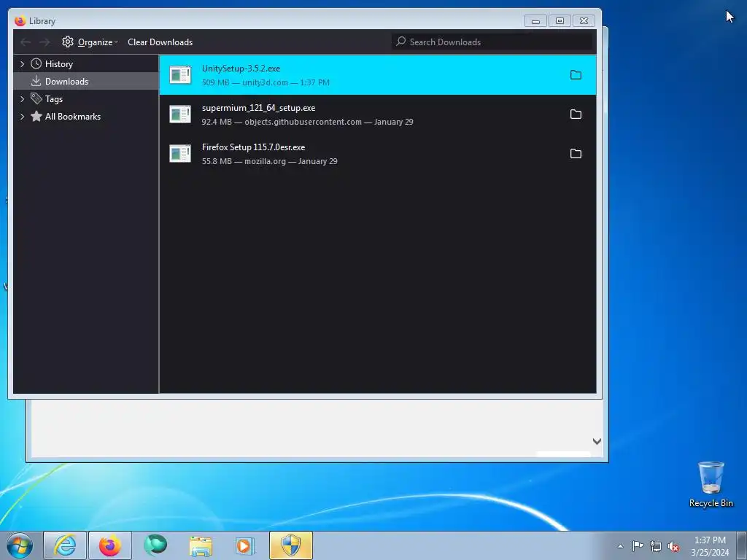Open the Organize menu
Screen dimensions: 747x560
coord(90,42)
